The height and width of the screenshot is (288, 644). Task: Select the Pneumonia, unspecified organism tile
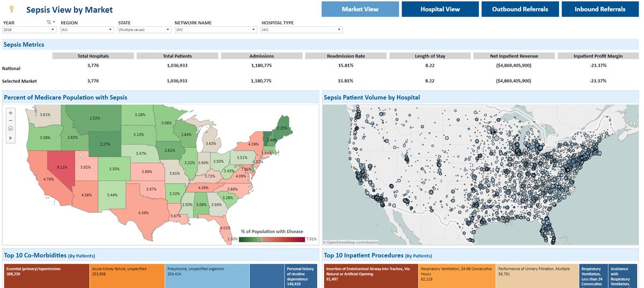pos(207,276)
